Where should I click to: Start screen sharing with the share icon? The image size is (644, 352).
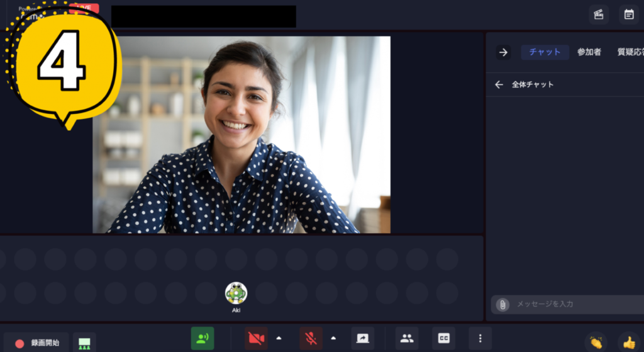tap(362, 338)
